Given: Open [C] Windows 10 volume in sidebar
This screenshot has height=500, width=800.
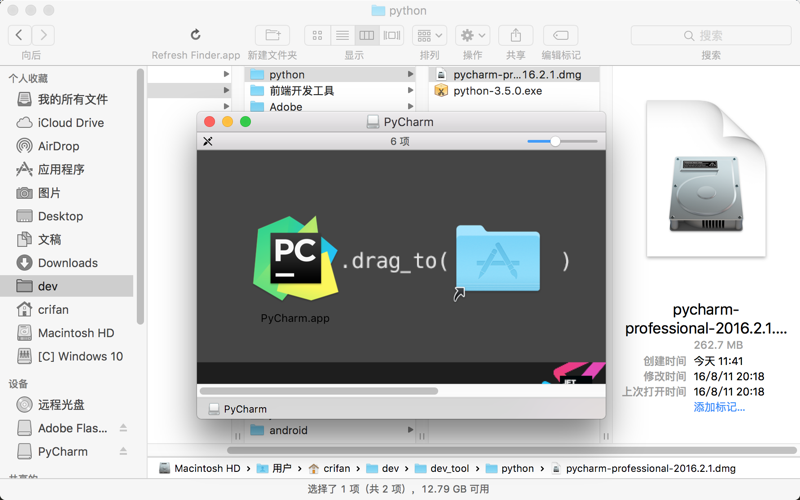Looking at the screenshot, I should (66, 356).
